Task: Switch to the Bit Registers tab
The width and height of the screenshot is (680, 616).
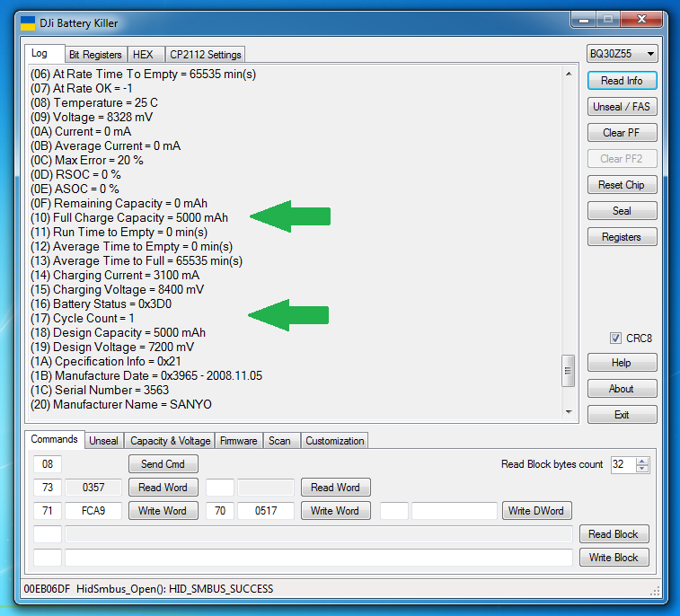Action: point(95,55)
